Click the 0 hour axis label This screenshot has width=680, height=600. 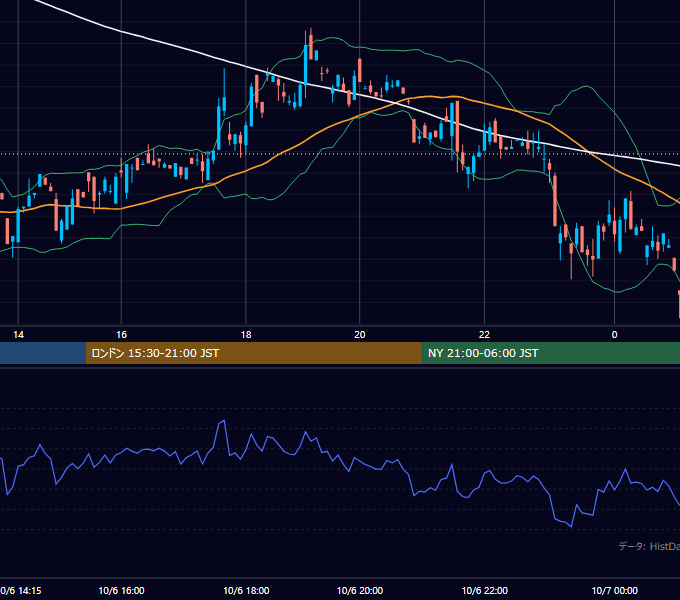[614, 335]
